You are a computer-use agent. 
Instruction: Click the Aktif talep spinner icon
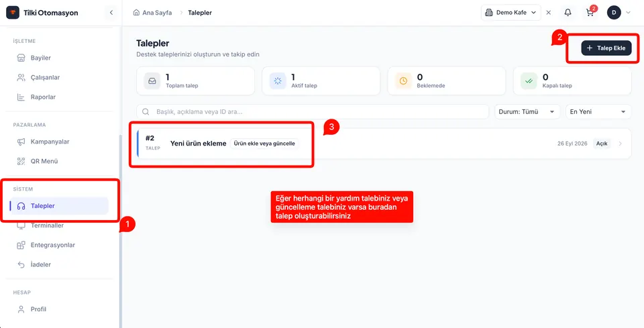coord(278,81)
